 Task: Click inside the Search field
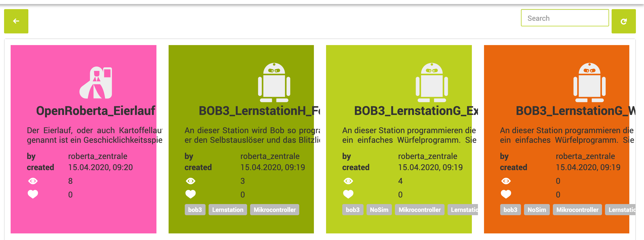[x=565, y=18]
